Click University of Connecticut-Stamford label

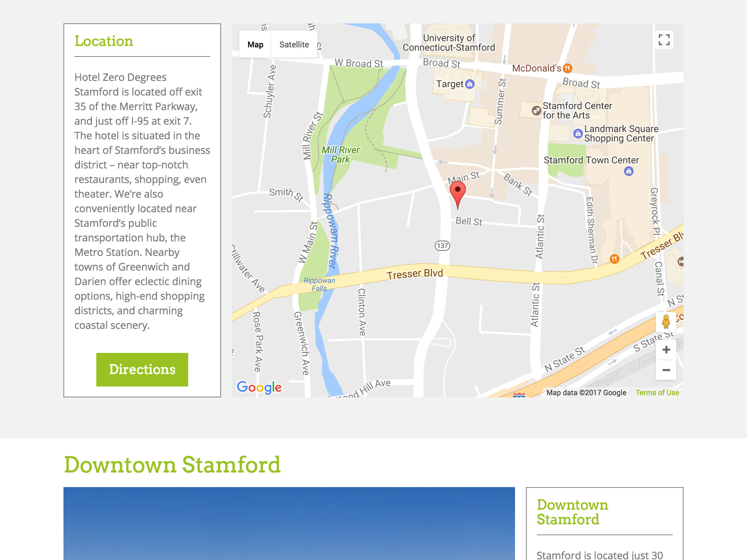pos(449,43)
